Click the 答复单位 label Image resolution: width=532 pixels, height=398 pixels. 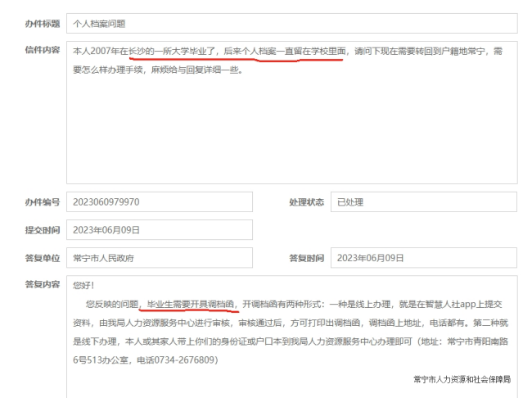[x=43, y=258]
